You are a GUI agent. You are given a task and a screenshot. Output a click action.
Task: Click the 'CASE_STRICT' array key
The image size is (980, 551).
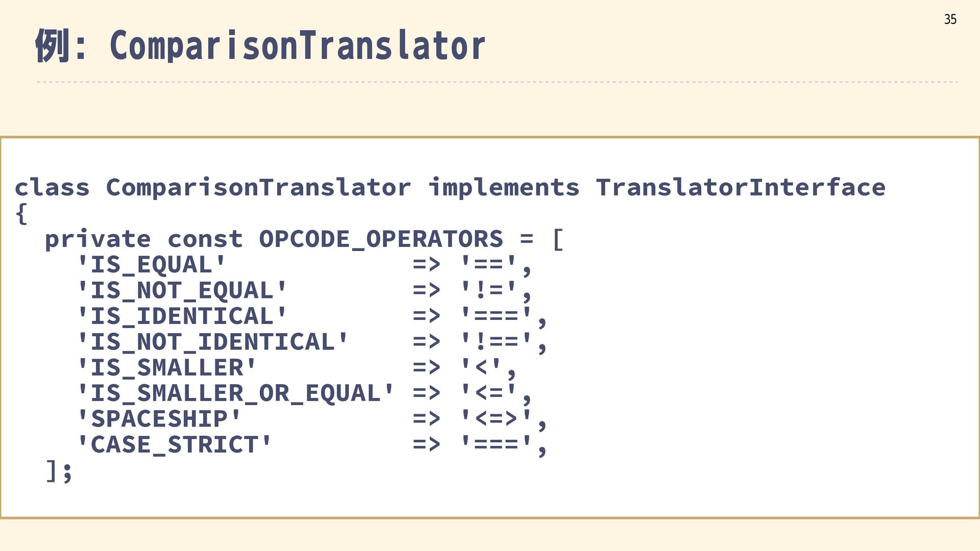[174, 445]
